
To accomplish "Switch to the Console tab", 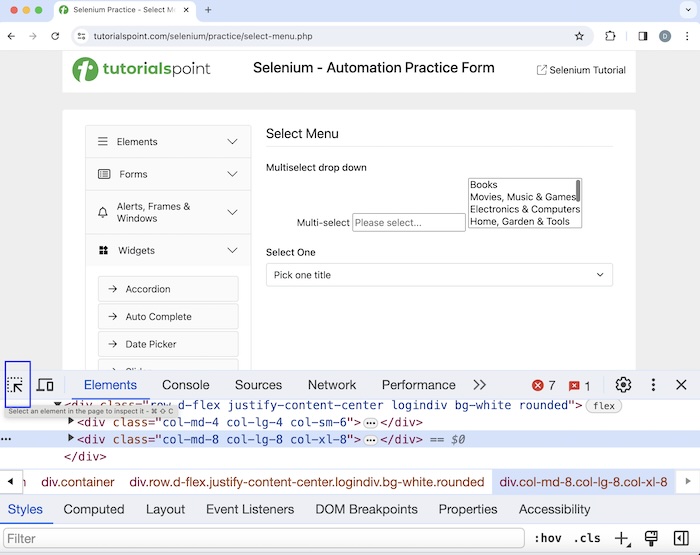I will pos(186,385).
